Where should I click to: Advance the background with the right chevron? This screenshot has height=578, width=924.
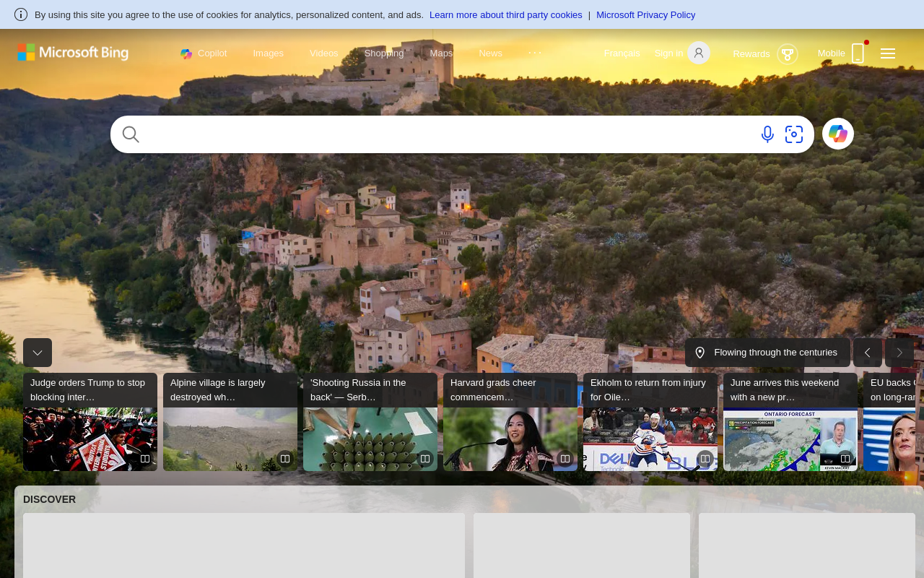click(x=900, y=353)
